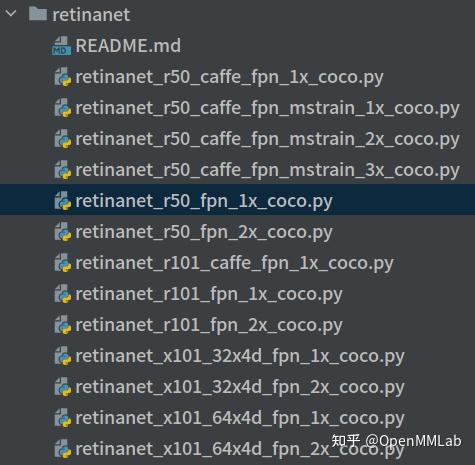This screenshot has width=475, height=465.
Task: Select retinanet_x101_32x4d_fpn_2x_coco.py file
Action: pyautogui.click(x=240, y=388)
